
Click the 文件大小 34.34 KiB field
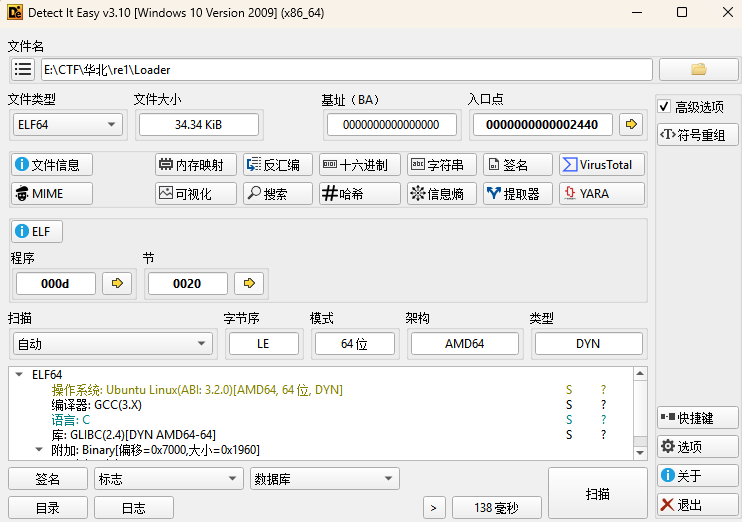[198, 124]
